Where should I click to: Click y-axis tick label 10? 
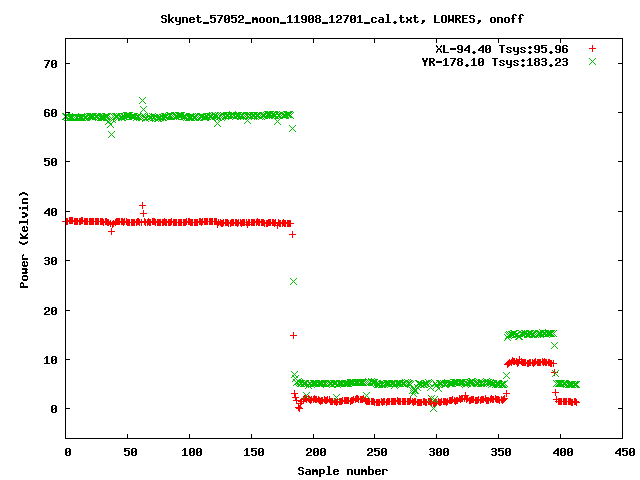click(x=51, y=360)
